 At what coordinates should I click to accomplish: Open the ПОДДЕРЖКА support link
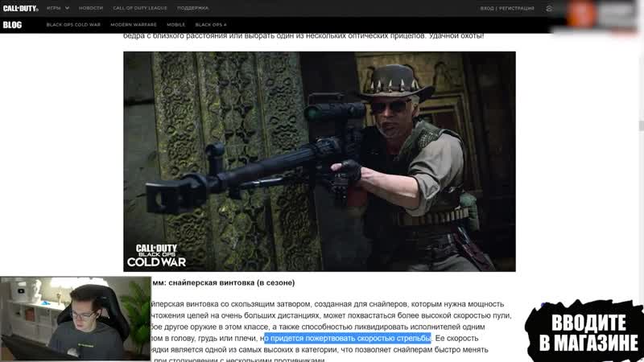[193, 8]
